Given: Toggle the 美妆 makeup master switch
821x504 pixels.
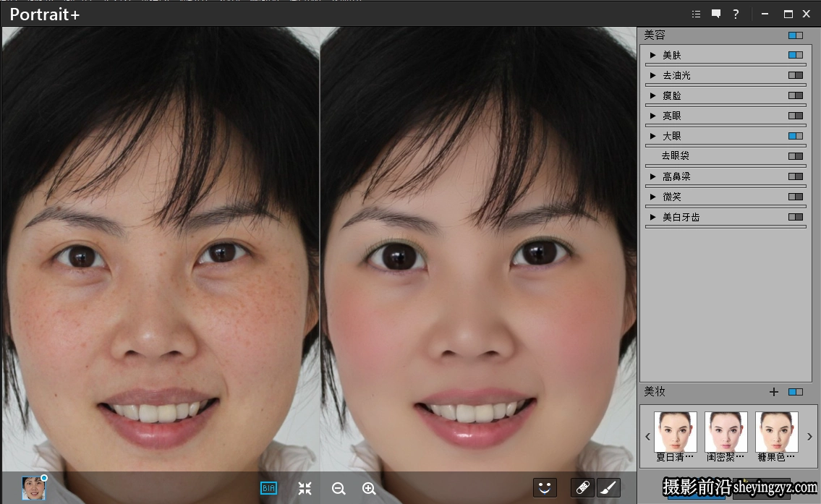Looking at the screenshot, I should tap(796, 392).
